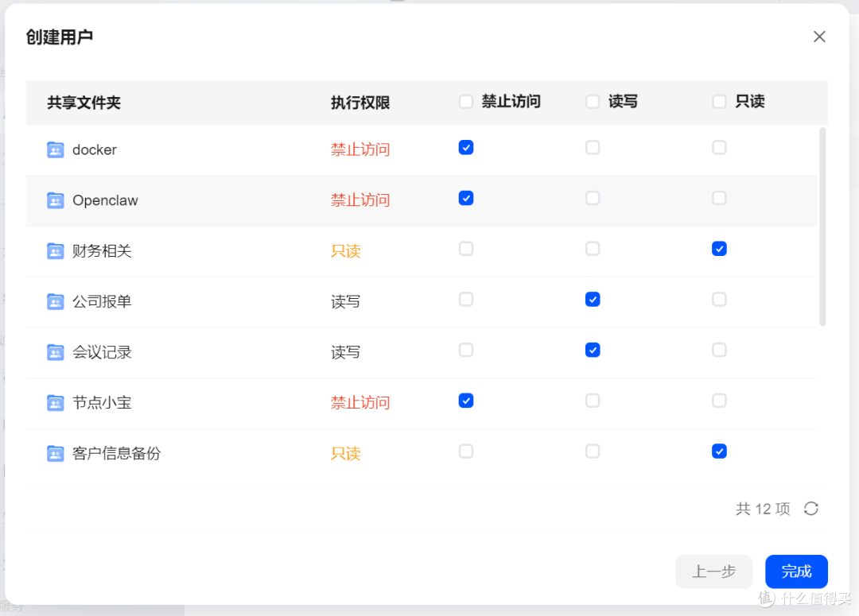Enable 禁止访问 for 公司报单 folder
Image resolution: width=859 pixels, height=616 pixels.
coord(466,300)
